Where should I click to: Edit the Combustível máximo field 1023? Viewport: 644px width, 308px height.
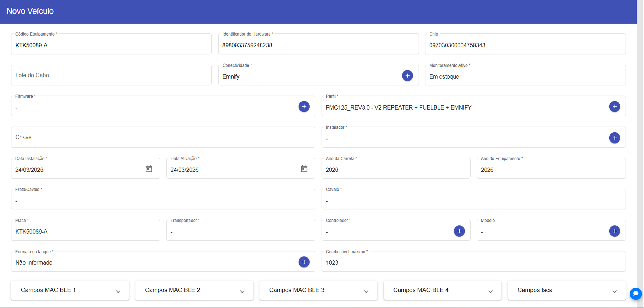(474, 261)
